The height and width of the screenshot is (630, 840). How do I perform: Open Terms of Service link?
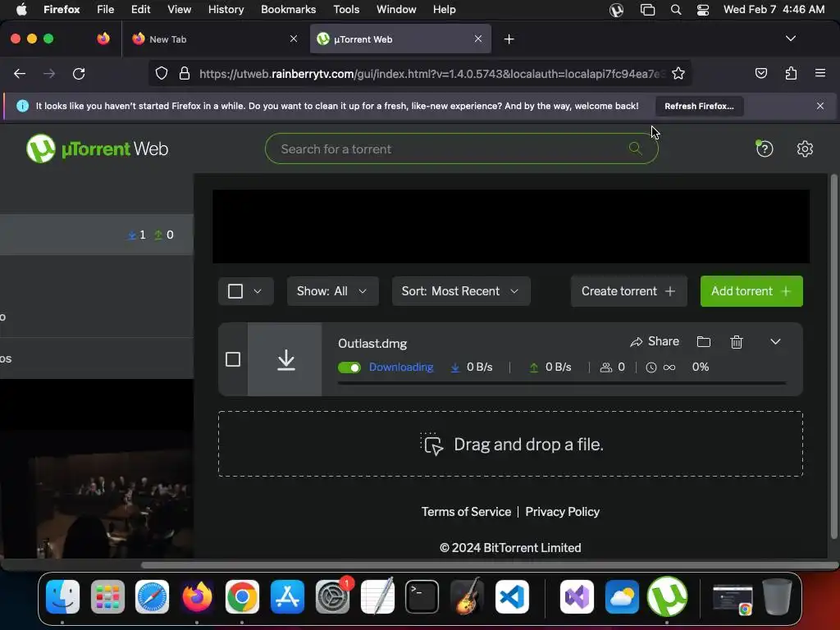point(466,512)
